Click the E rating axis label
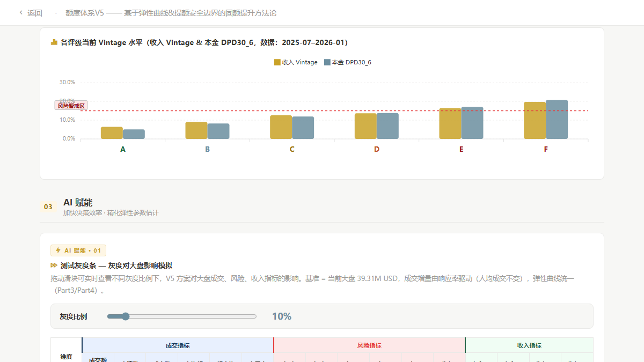 click(462, 149)
